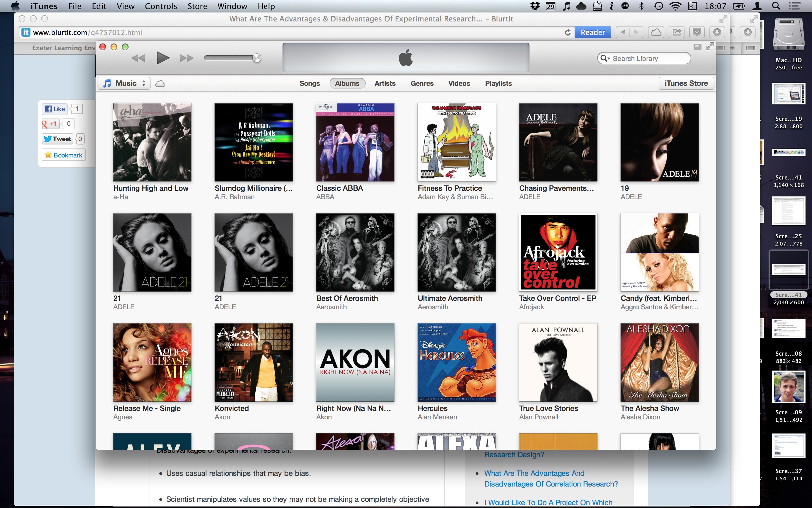Open the Controls menu

(161, 6)
